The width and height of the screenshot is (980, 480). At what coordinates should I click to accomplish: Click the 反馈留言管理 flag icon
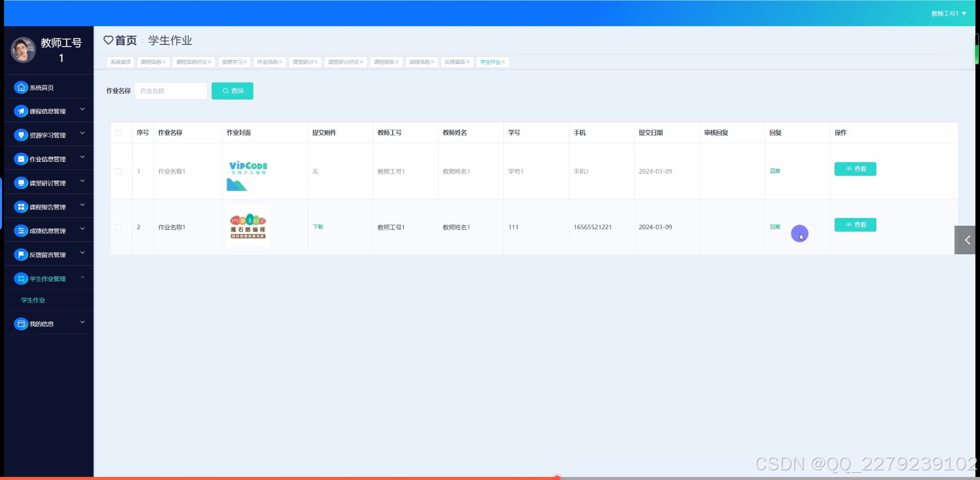(21, 255)
